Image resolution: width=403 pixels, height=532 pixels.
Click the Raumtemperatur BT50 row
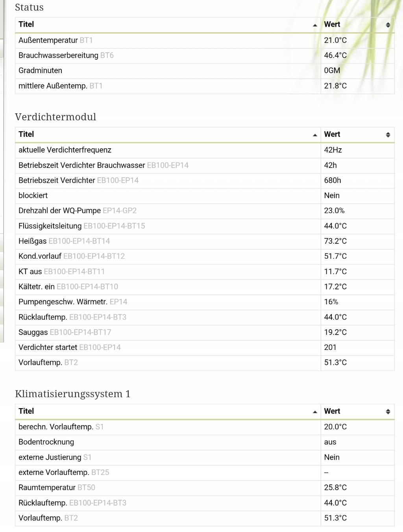coord(205,488)
